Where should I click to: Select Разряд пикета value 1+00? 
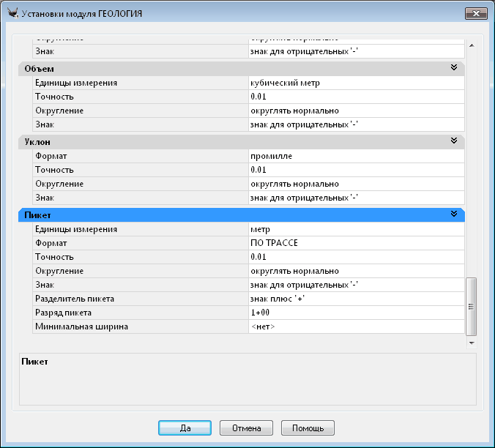point(356,313)
